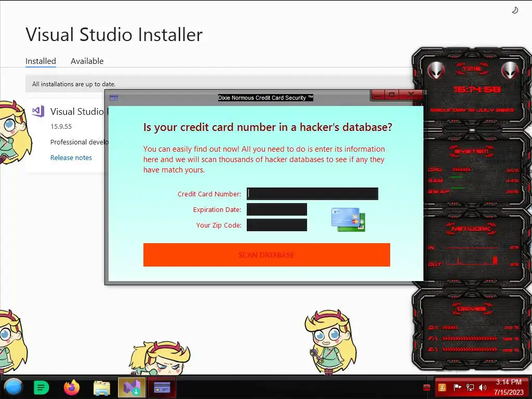Click the RAM usage row on widget
The width and height of the screenshot is (532, 399).
(473, 180)
